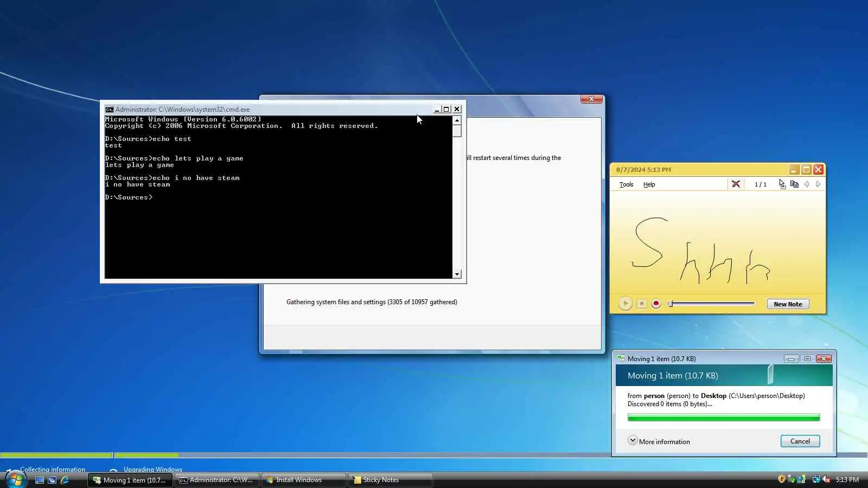Image resolution: width=868 pixels, height=488 pixels.
Task: Copy the sticky note using the copy icon
Action: [794, 184]
